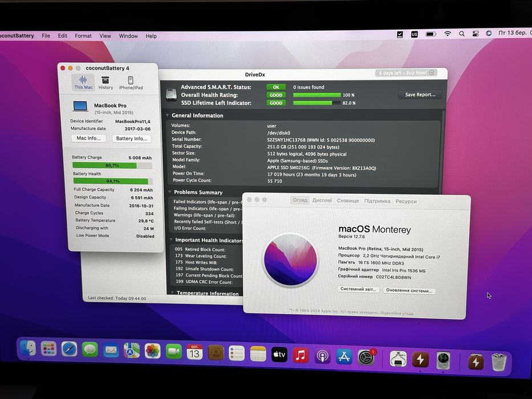Click the Battery Info... button
This screenshot has width=532, height=399.
132,139
